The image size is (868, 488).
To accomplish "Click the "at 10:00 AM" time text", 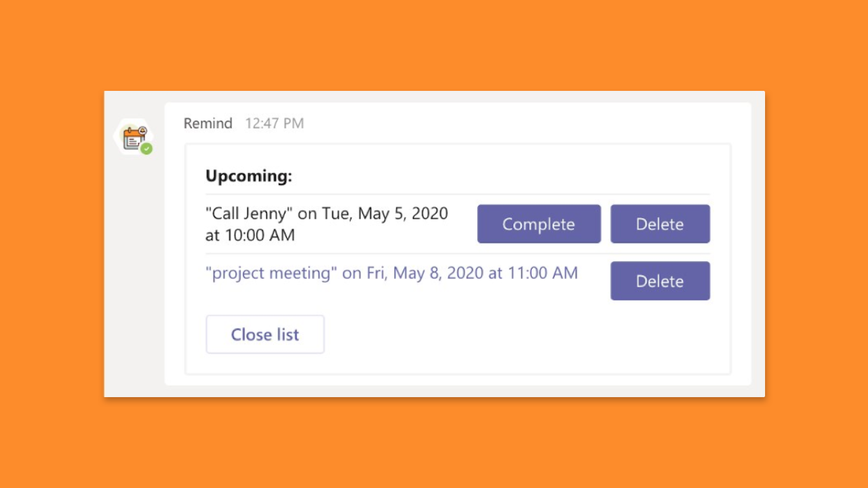I will point(250,235).
